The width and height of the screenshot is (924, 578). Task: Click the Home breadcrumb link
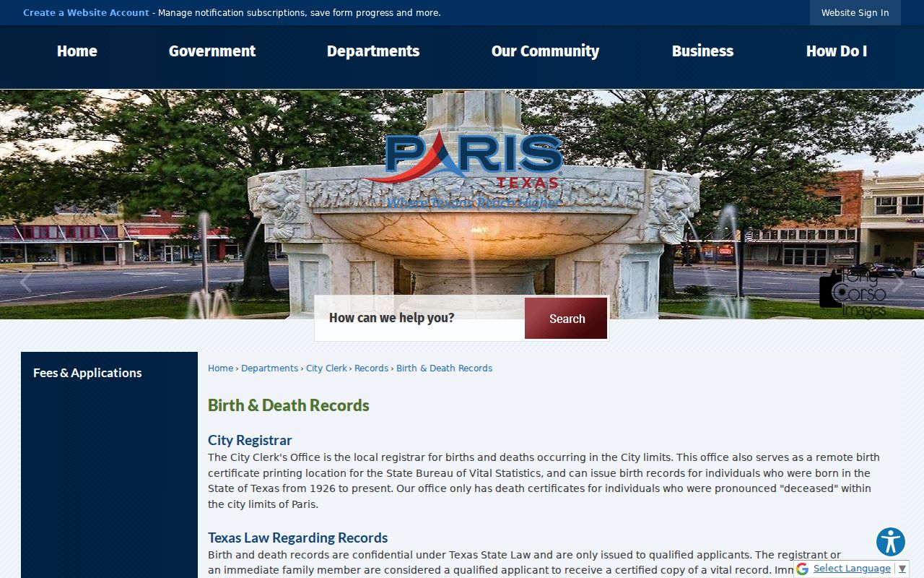point(220,368)
